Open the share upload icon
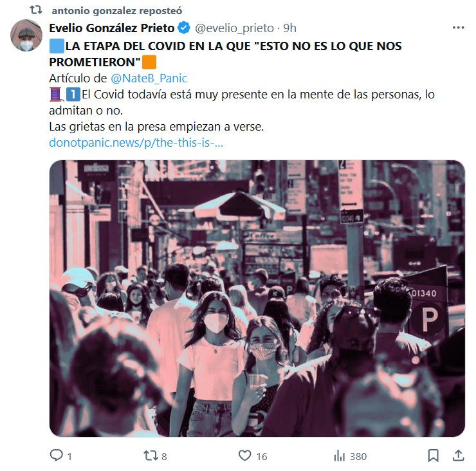This screenshot has height=471, width=476. click(459, 456)
